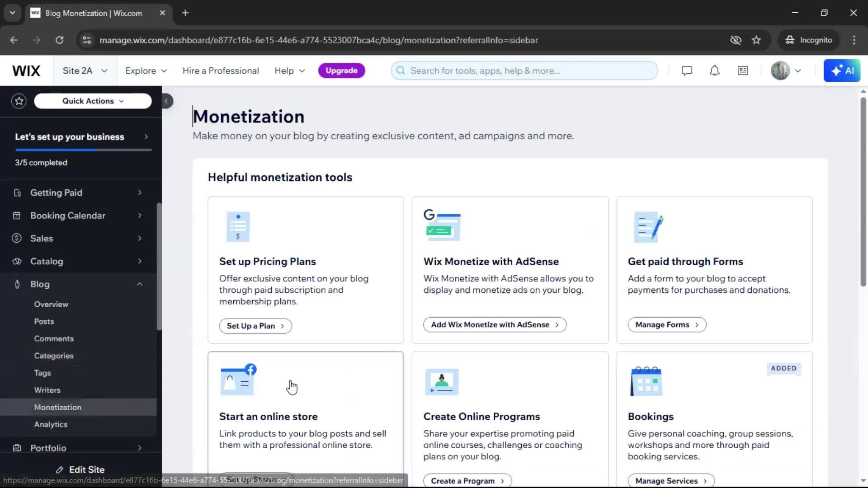Go to the Blog Overview page
This screenshot has width=868, height=488.
[51, 304]
